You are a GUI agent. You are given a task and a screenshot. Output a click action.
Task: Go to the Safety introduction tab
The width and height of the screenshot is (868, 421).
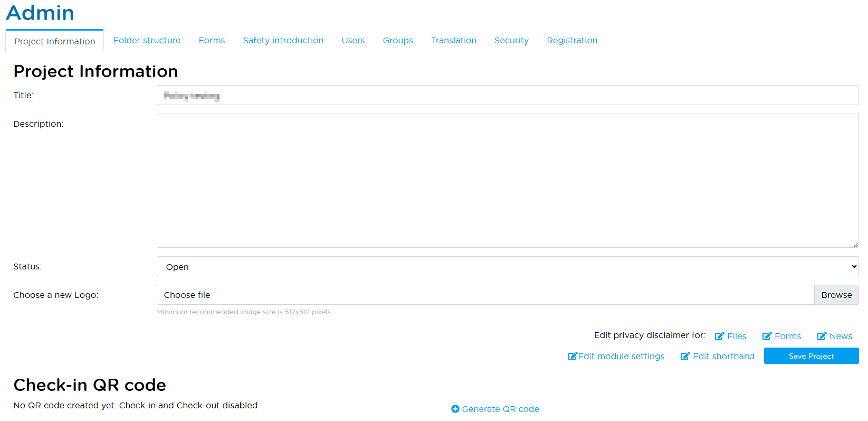pyautogui.click(x=283, y=41)
